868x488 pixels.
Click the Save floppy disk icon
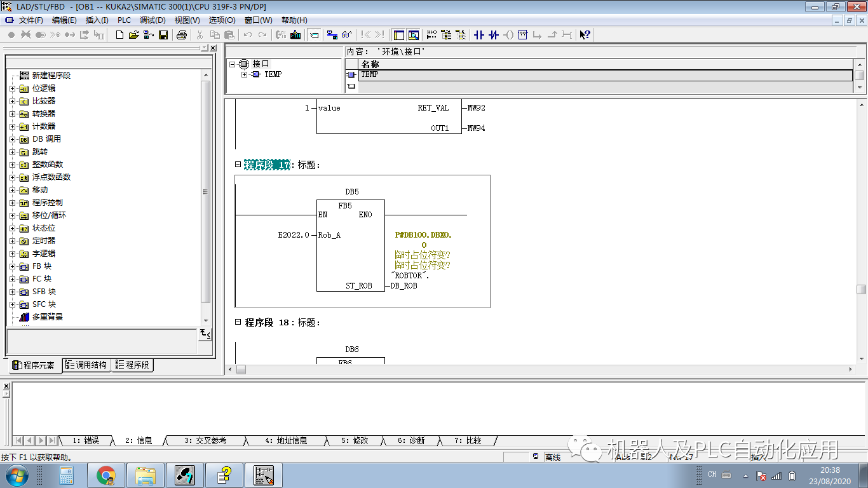[x=163, y=35]
